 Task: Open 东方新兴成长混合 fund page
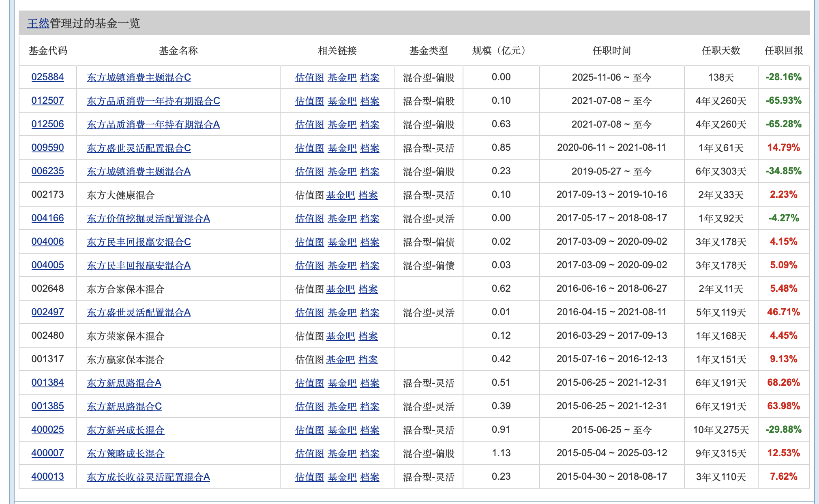point(125,430)
